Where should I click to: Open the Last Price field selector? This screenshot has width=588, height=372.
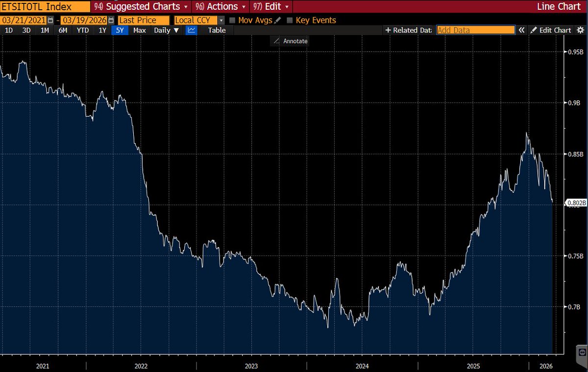(x=143, y=21)
